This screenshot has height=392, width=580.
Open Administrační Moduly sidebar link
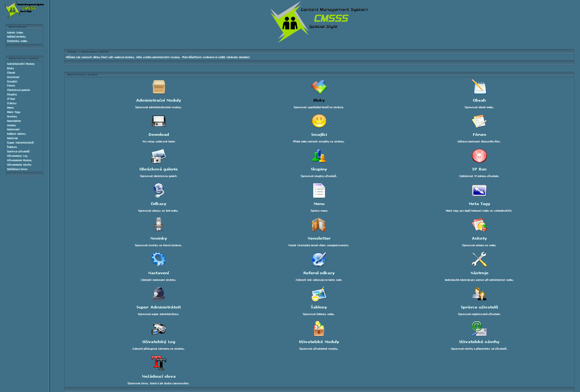click(x=21, y=64)
